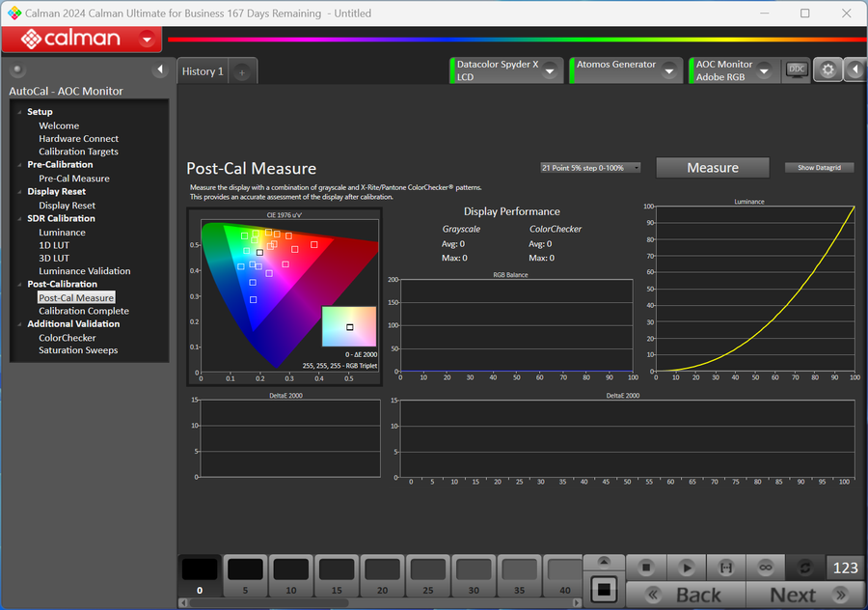Click the CIE 1976 u'v' chromaticity chart
The height and width of the screenshot is (610, 868).
pyautogui.click(x=285, y=296)
